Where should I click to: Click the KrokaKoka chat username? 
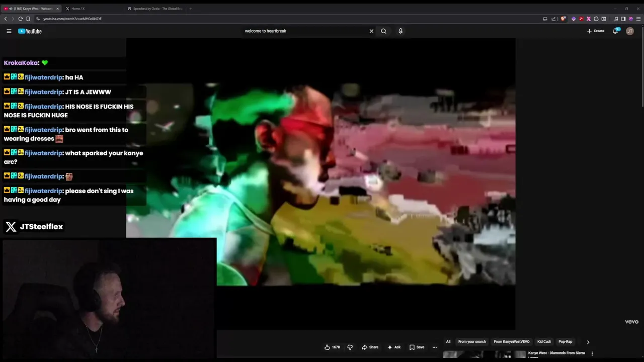point(21,63)
